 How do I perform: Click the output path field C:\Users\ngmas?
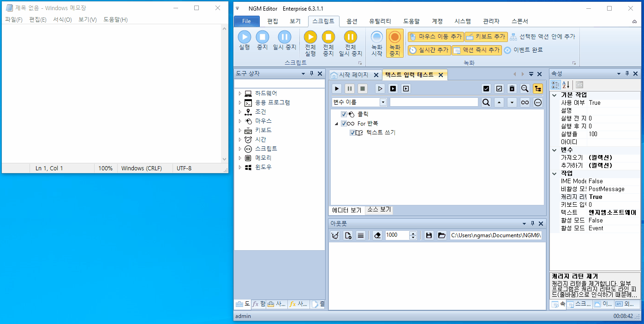(496, 235)
